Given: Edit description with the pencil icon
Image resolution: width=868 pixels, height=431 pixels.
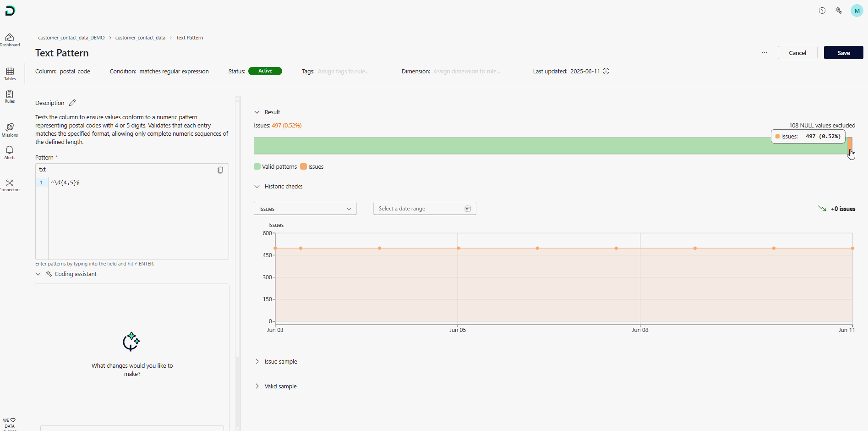Looking at the screenshot, I should (72, 103).
